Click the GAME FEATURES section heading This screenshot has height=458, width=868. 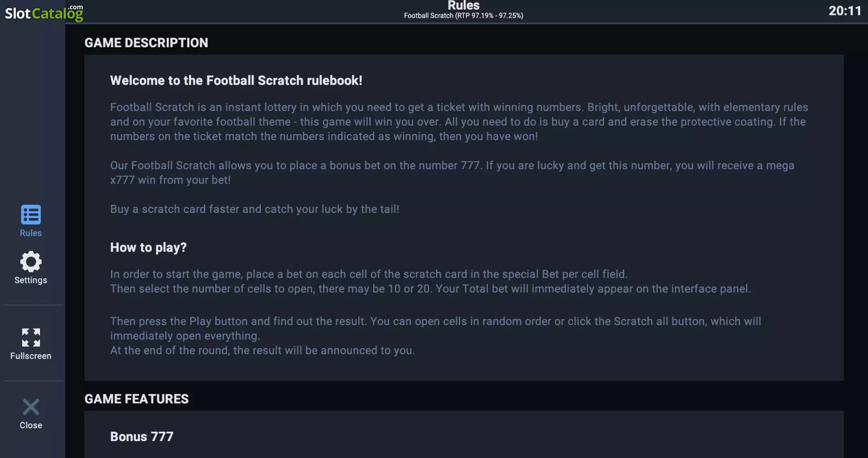point(136,399)
